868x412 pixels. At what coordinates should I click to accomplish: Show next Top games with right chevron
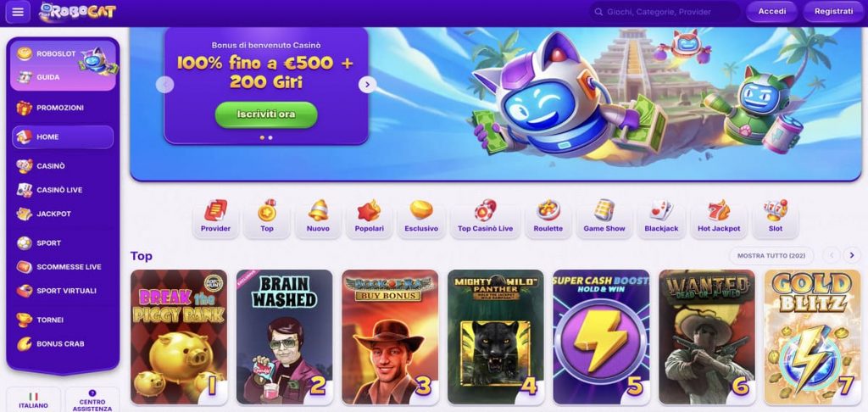[x=852, y=255]
